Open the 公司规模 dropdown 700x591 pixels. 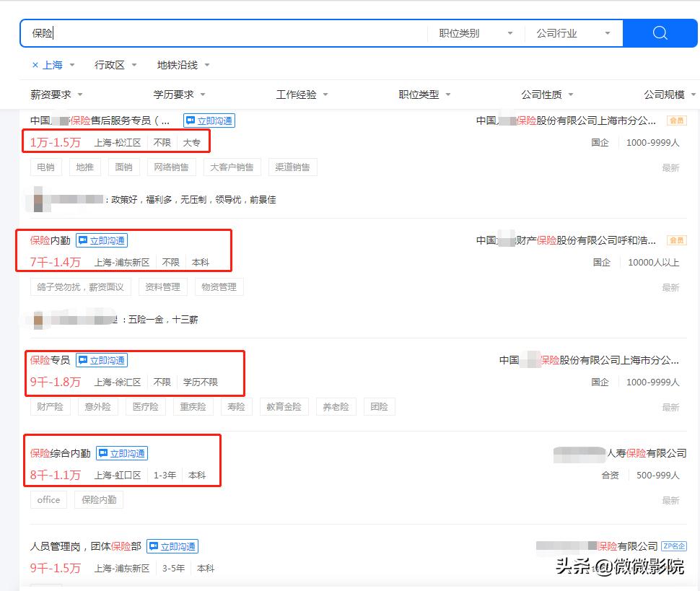pyautogui.click(x=668, y=94)
